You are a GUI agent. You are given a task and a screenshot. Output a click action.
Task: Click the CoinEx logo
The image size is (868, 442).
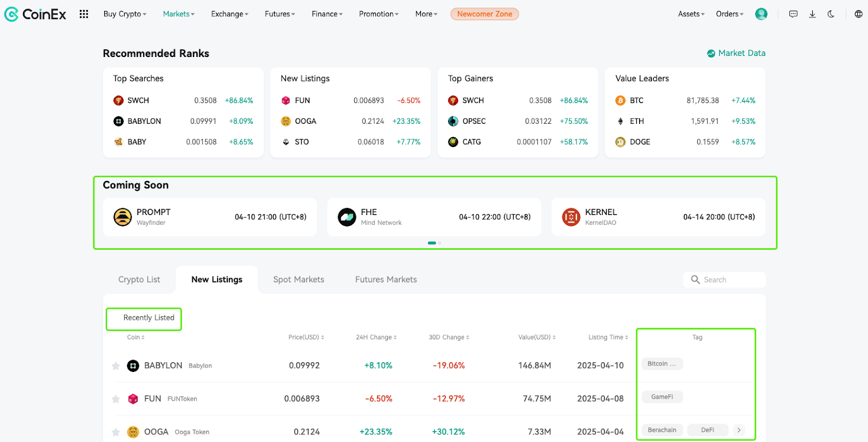coord(35,14)
